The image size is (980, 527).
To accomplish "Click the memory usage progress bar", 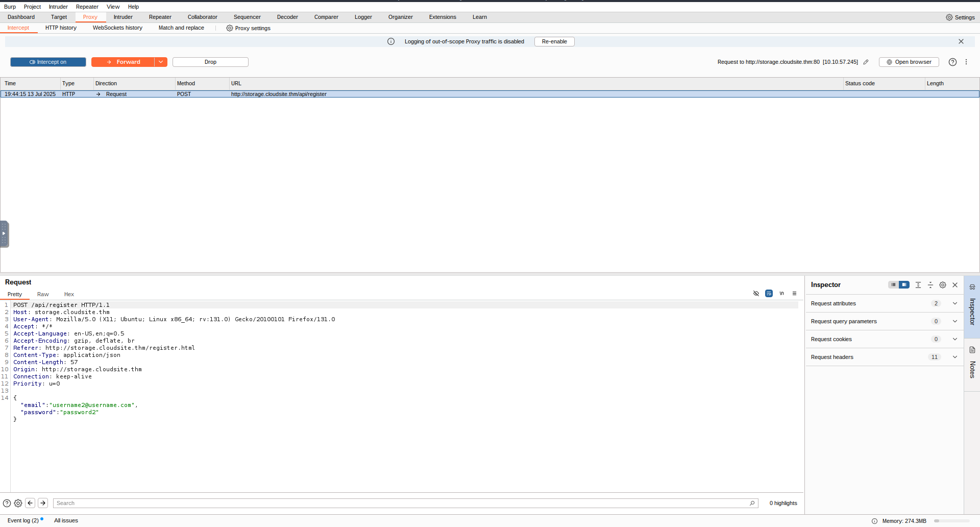I will (952, 521).
